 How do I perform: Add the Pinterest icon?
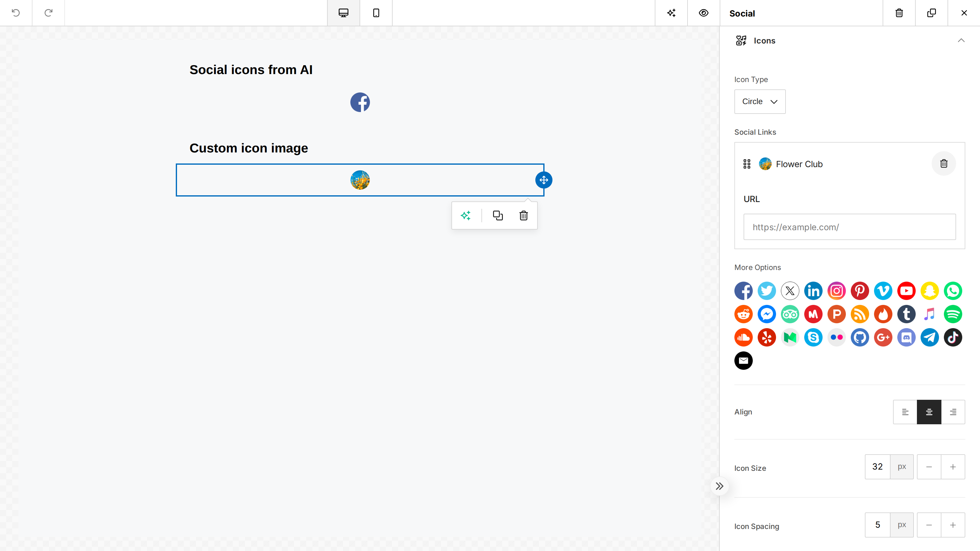pyautogui.click(x=860, y=291)
